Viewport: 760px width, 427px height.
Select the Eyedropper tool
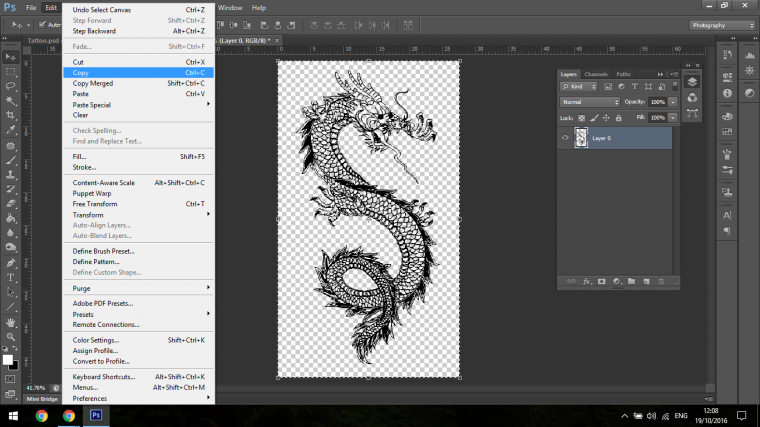click(10, 130)
